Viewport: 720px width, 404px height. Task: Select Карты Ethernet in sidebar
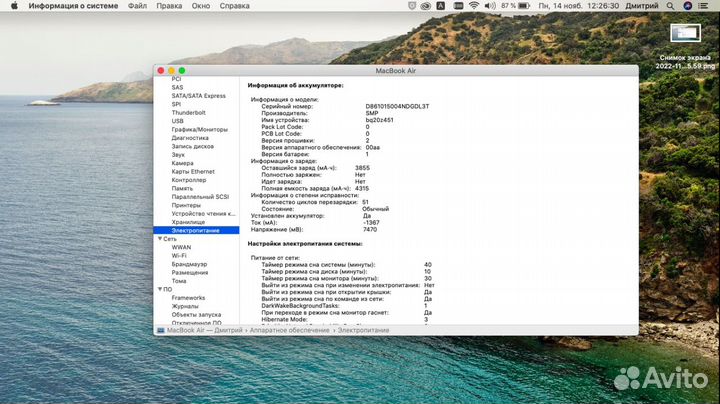[193, 171]
